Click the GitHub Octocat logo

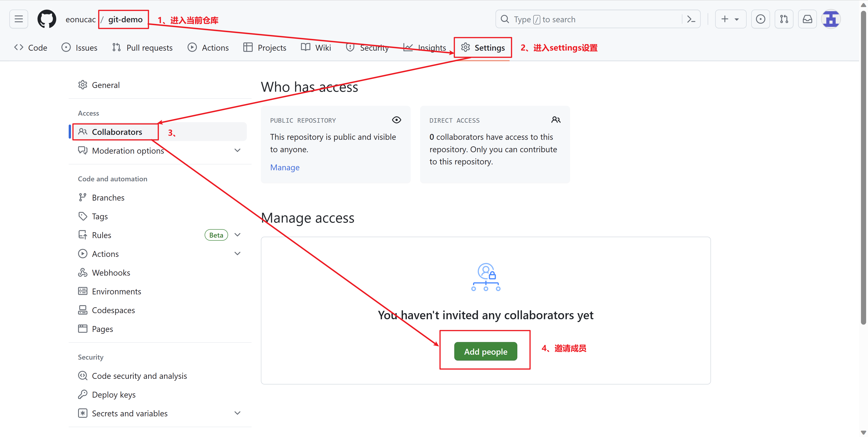click(x=46, y=19)
